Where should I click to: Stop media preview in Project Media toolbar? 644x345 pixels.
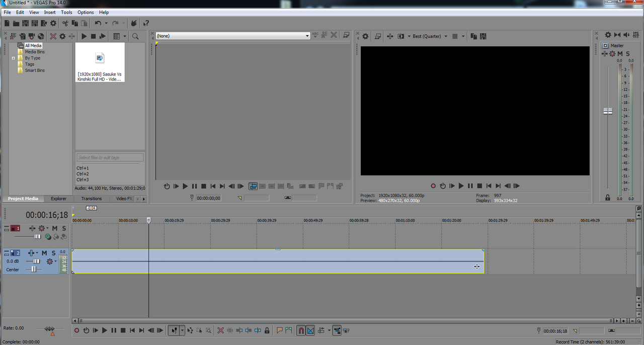(93, 36)
